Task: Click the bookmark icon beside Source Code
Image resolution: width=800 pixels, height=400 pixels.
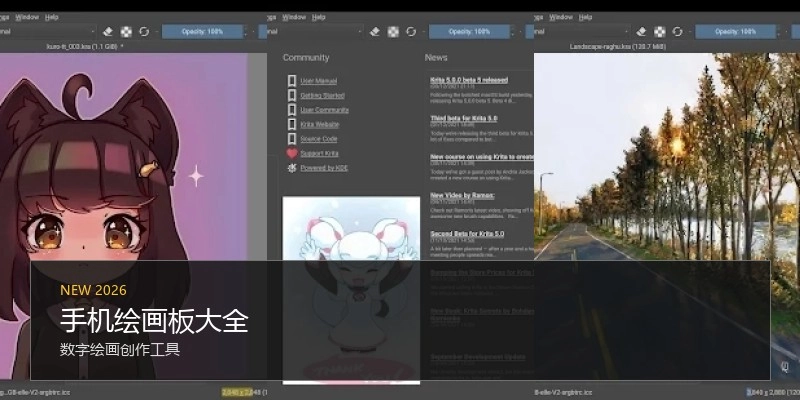Action: click(292, 139)
